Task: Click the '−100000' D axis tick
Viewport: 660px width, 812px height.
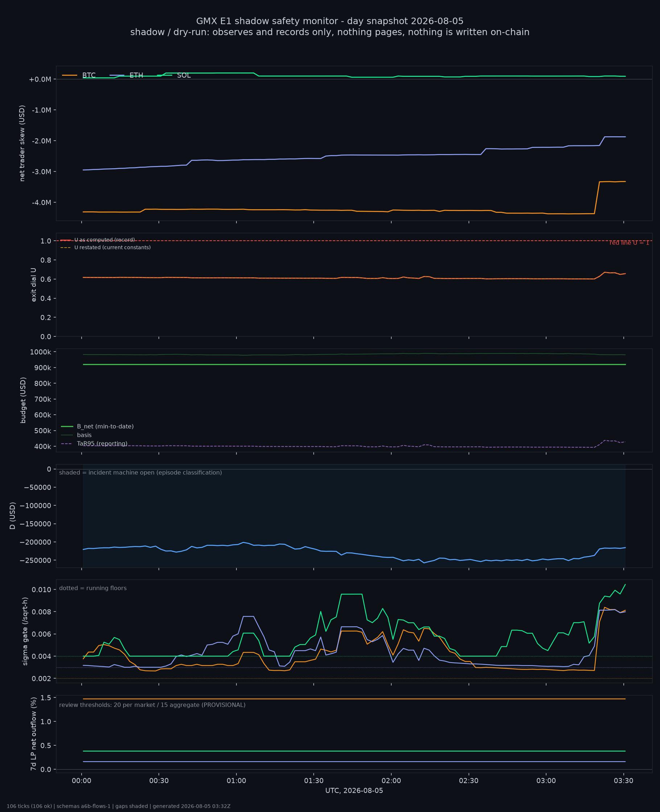Action: coord(36,506)
